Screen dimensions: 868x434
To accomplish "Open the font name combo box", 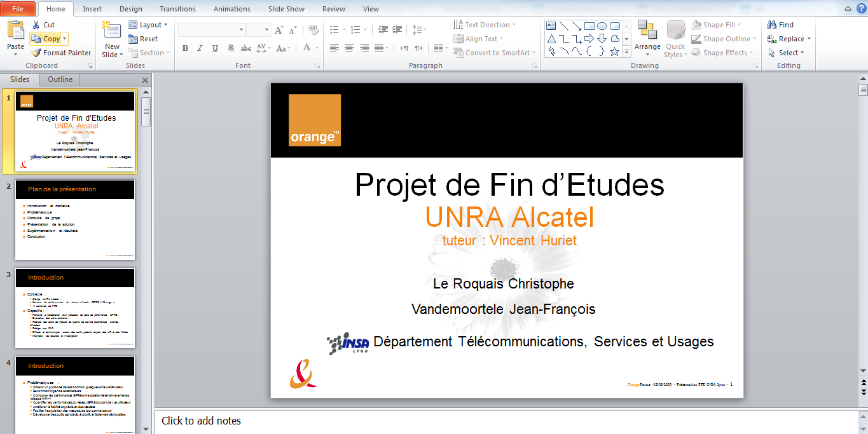I will tap(212, 30).
